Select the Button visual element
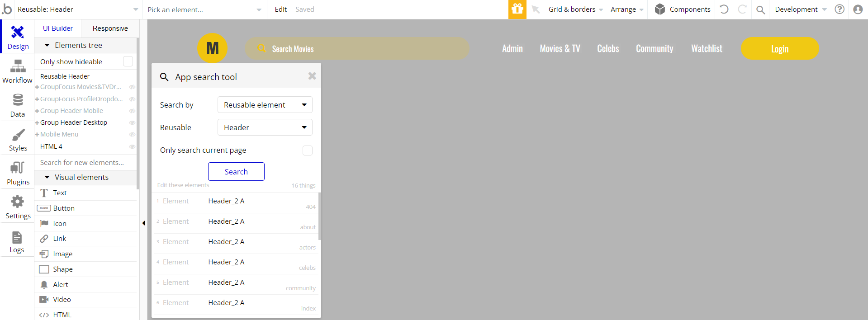 (x=85, y=208)
